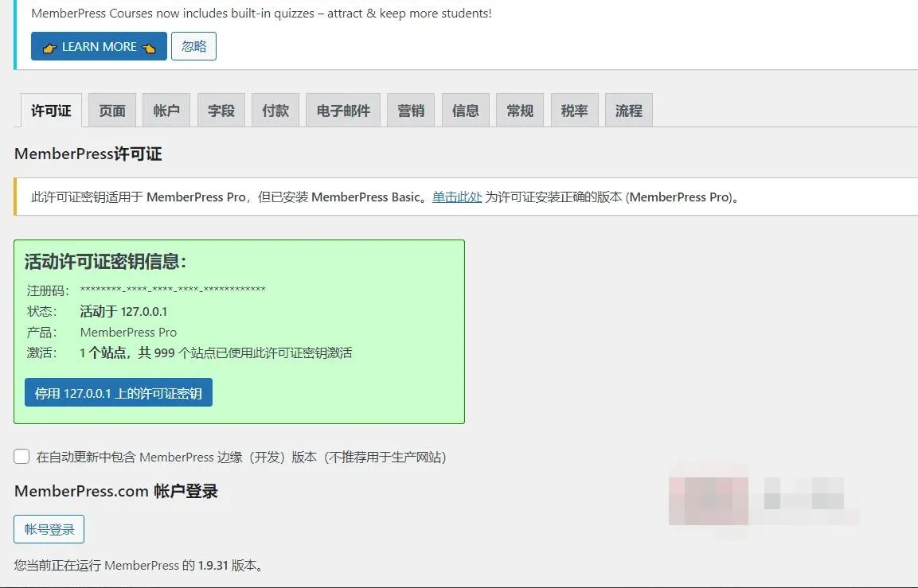
Task: Click the LEARN MORE button
Action: click(99, 47)
